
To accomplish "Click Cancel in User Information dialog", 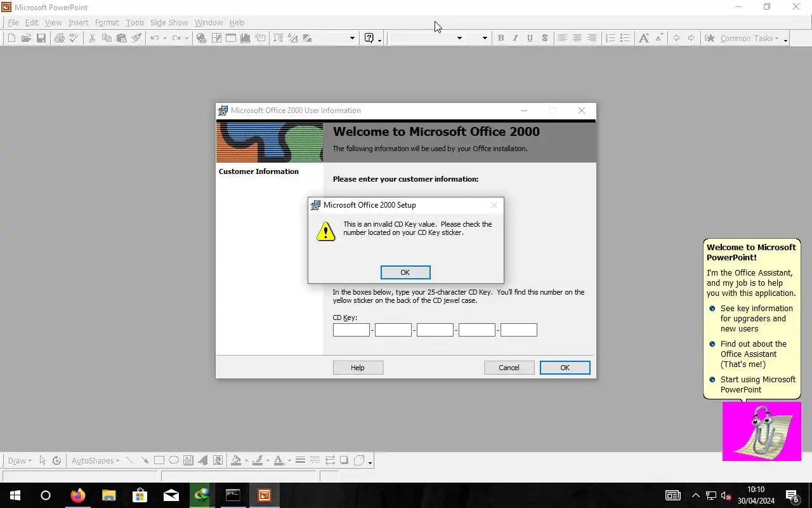I will [509, 368].
